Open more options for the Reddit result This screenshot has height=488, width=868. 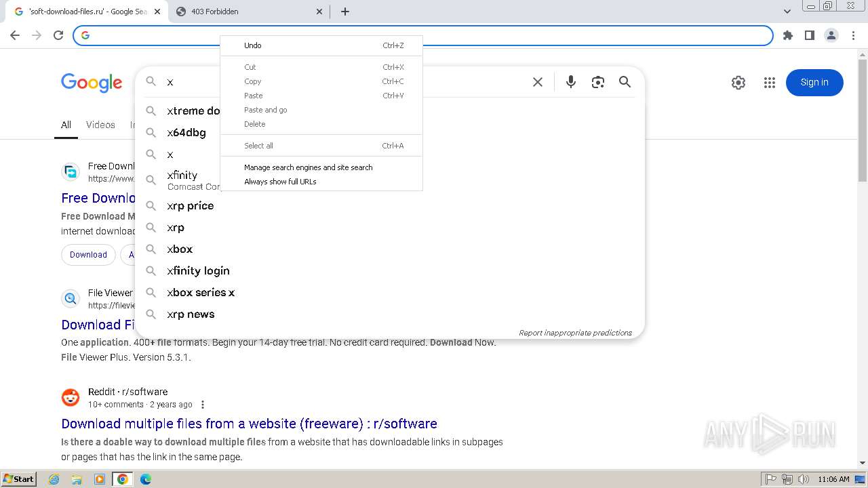tap(202, 405)
